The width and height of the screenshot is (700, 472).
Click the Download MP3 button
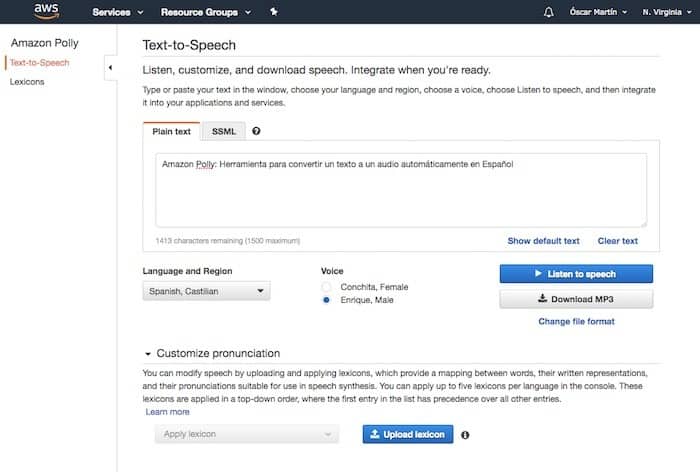576,299
